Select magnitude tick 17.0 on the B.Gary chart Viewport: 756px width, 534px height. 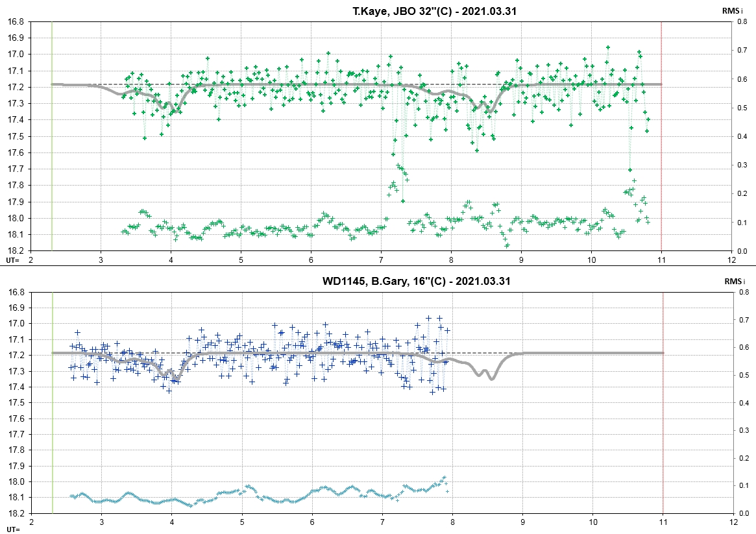pos(17,324)
